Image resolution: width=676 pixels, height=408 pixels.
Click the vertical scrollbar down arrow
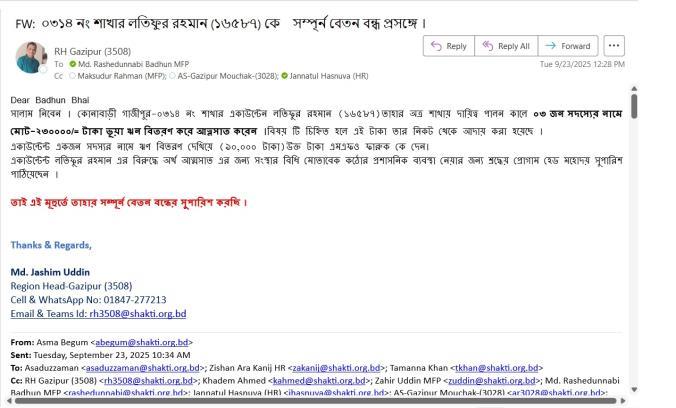click(x=633, y=389)
